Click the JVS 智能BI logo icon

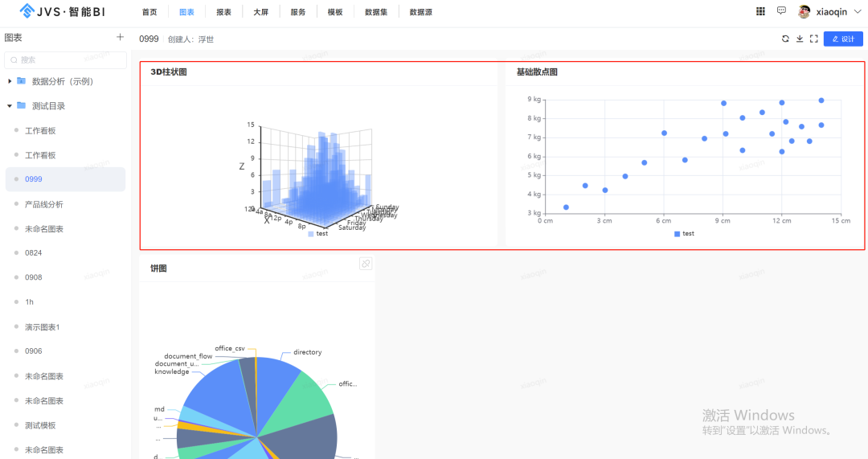tap(27, 10)
